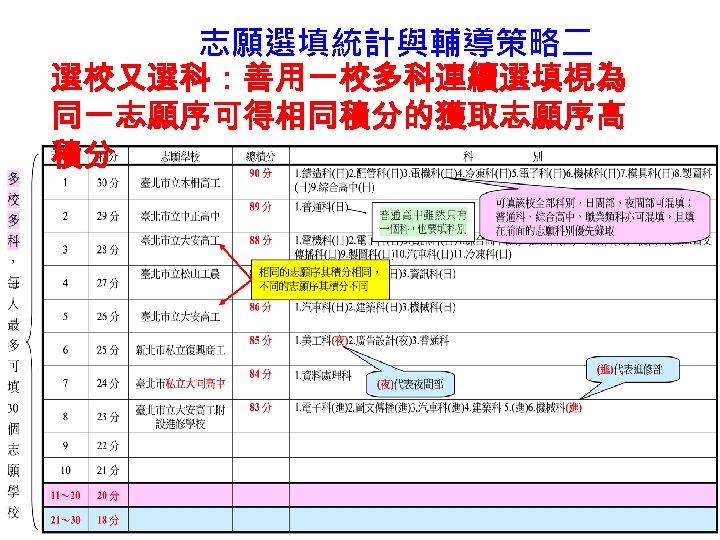
Task: Click the 臺北市立中正高中 school cell
Action: pos(180,216)
